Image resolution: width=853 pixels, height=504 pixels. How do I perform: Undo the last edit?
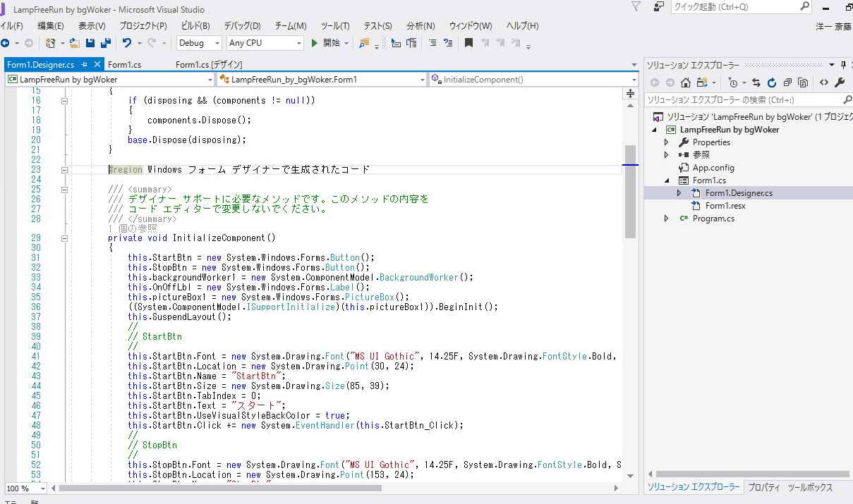pos(126,43)
